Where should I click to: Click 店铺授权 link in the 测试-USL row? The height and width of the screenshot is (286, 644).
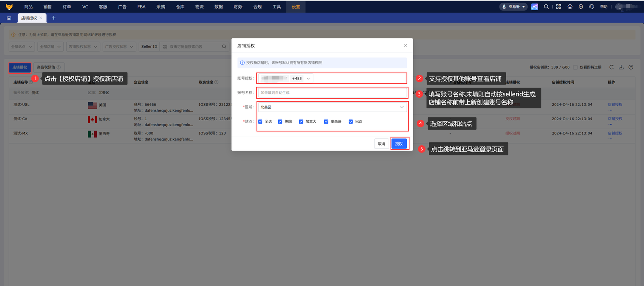click(x=615, y=105)
